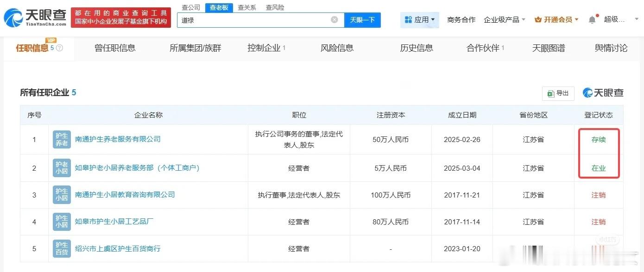Clear the search box with the X icon
This screenshot has height=272, width=644.
335,20
